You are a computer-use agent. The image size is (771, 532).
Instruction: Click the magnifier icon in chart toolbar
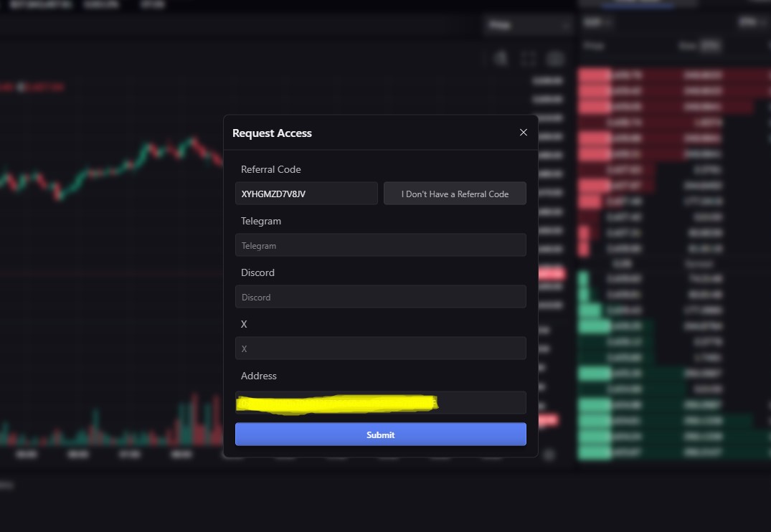(501, 58)
